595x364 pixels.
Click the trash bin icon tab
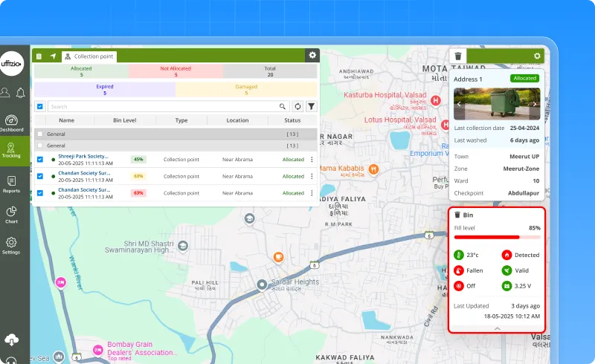pos(459,56)
